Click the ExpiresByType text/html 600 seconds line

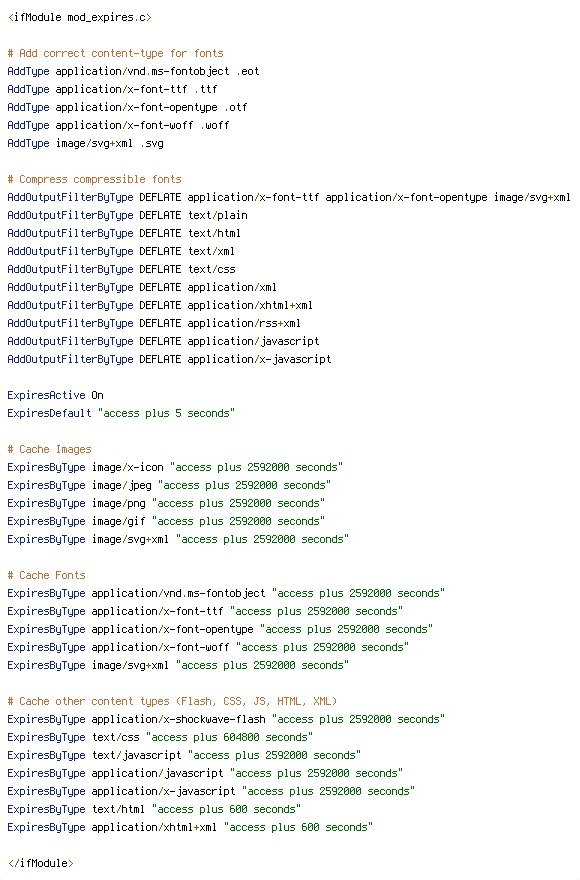click(154, 809)
